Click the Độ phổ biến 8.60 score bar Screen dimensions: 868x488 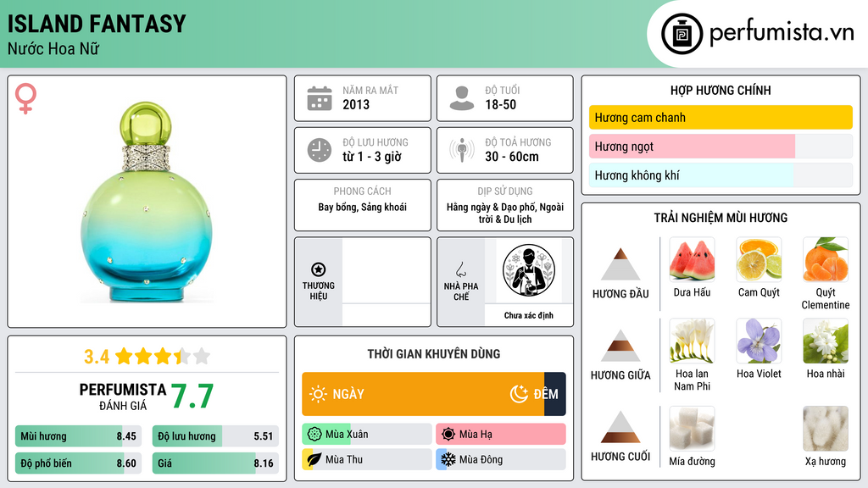click(x=79, y=463)
